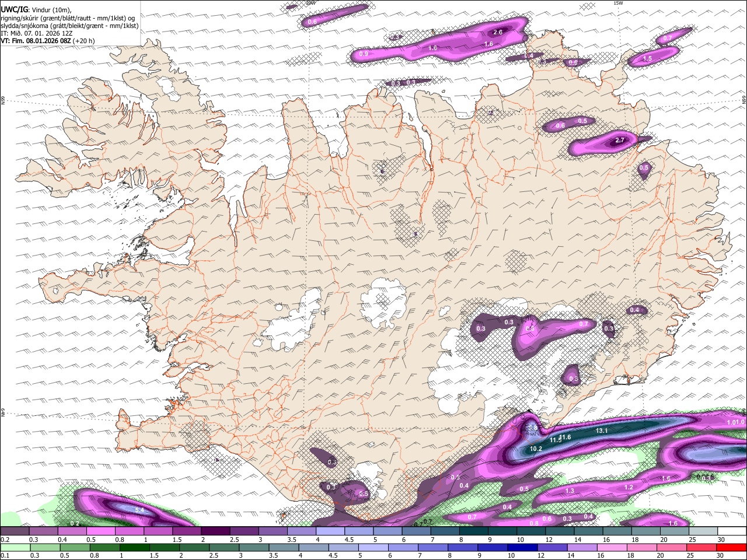Click the pale green swatch labeled 0.1
Screen dimensions: 747x560
tap(15, 547)
